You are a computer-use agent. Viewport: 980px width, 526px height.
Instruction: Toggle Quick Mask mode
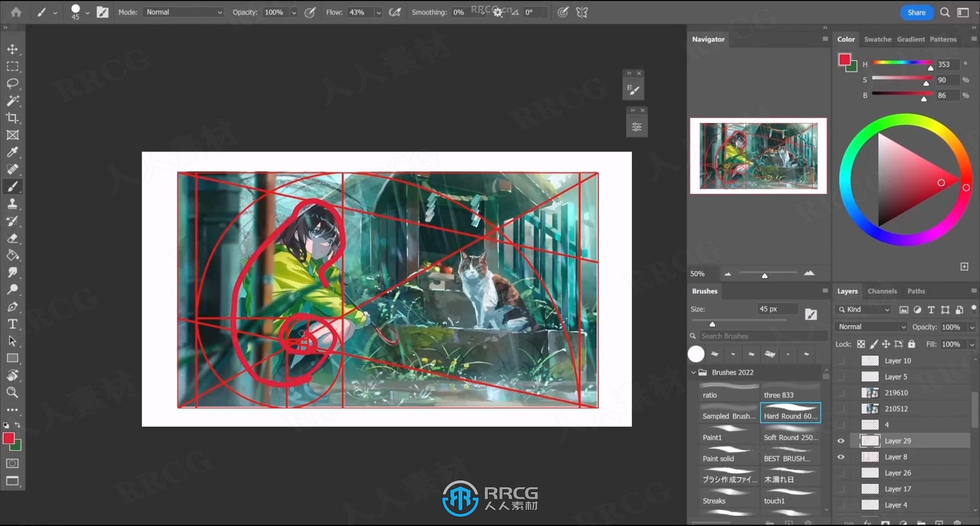pos(13,463)
